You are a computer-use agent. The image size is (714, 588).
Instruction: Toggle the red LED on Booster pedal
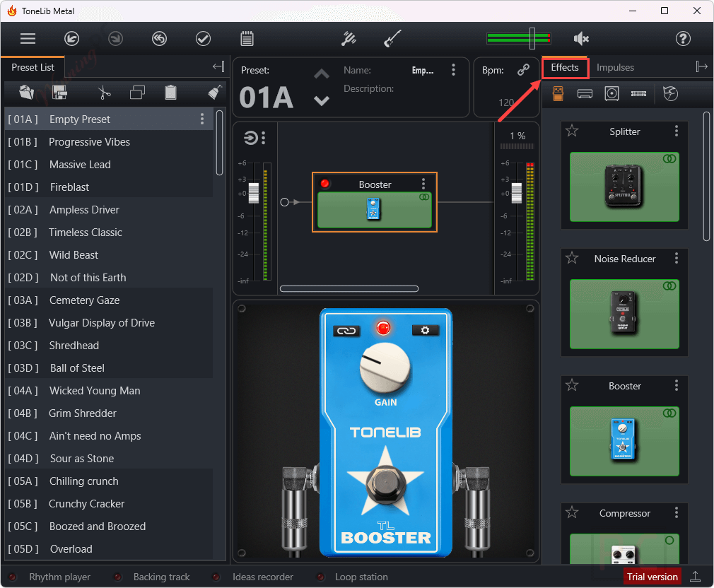[383, 328]
